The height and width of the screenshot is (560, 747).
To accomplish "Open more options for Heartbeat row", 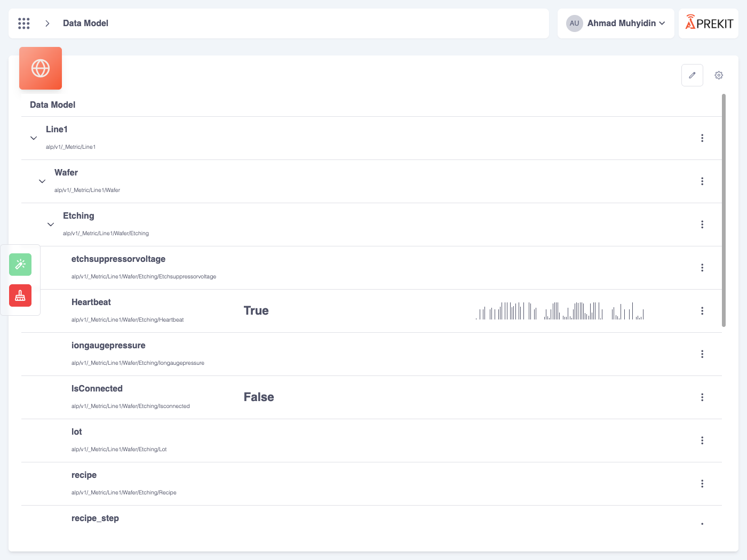I will pos(702,311).
